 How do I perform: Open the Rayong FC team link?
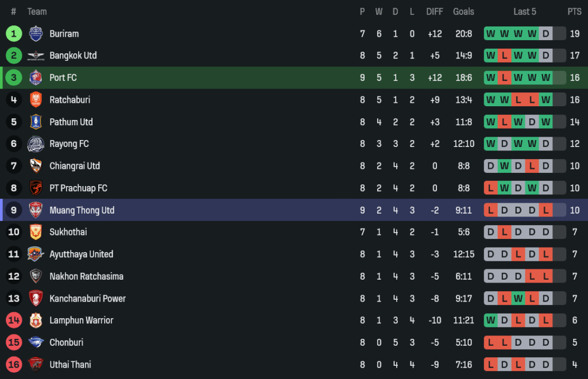click(69, 144)
